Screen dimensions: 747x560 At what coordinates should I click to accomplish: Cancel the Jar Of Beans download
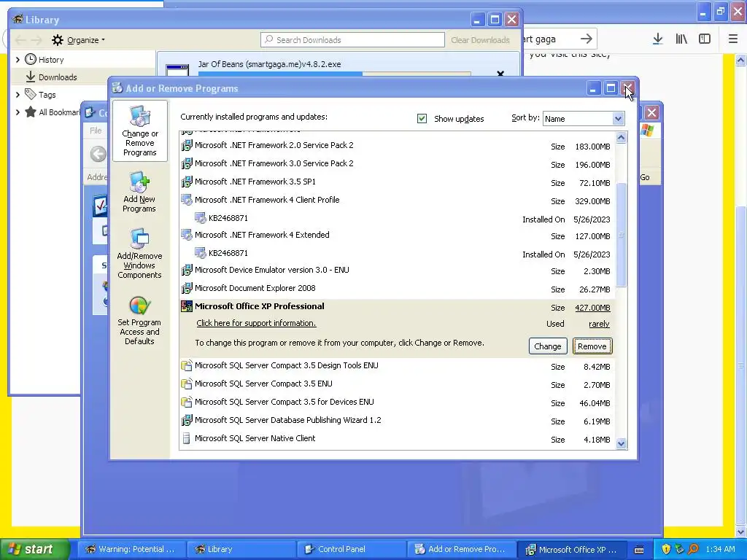[x=500, y=74]
